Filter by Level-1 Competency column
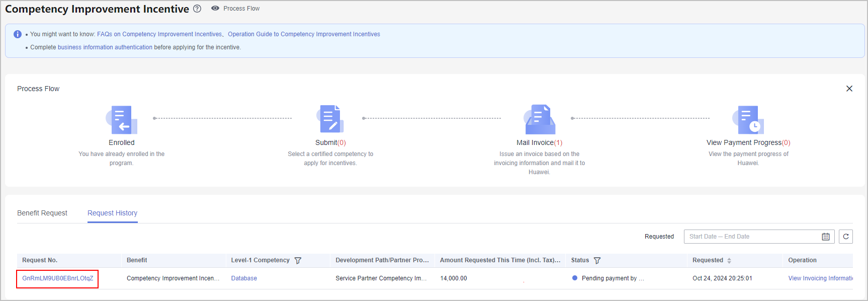Viewport: 868px width, 301px height. tap(298, 261)
